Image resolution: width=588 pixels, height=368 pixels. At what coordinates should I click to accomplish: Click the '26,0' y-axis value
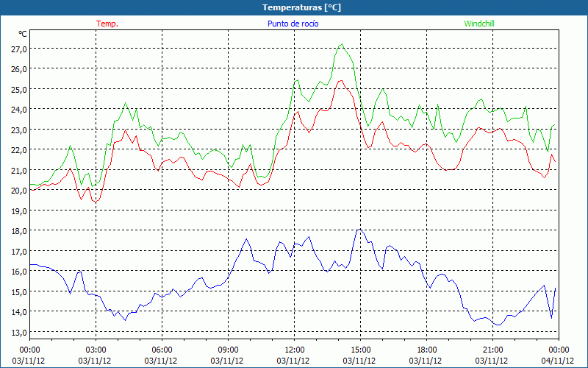coord(19,69)
